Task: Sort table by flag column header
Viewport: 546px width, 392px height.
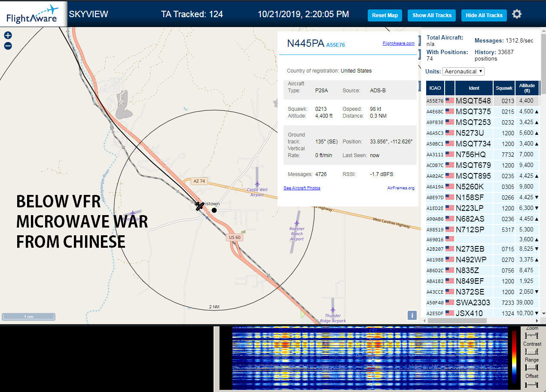Action: point(450,88)
